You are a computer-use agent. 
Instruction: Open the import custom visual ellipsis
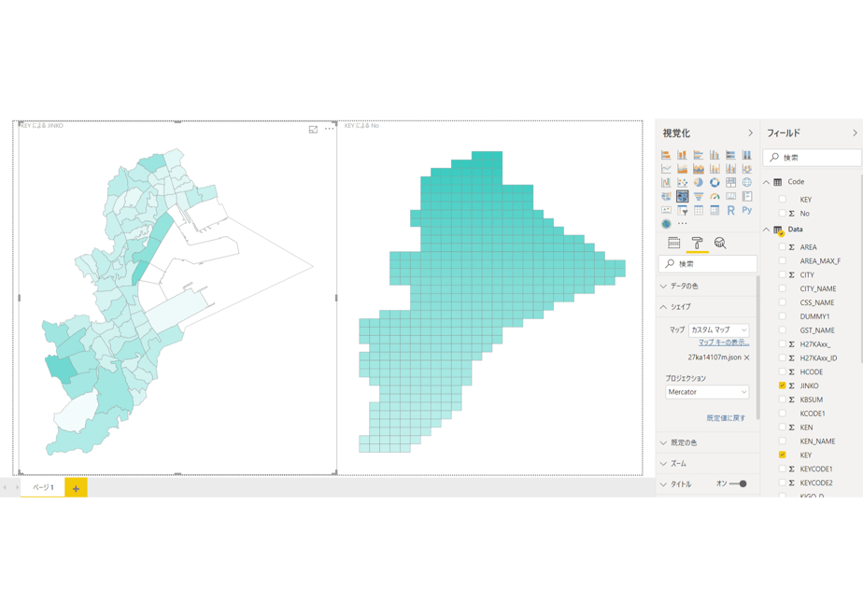click(683, 223)
